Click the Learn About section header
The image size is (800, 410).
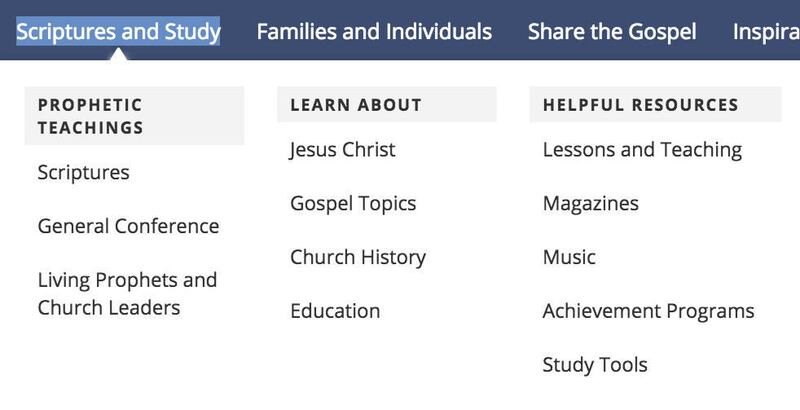387,105
